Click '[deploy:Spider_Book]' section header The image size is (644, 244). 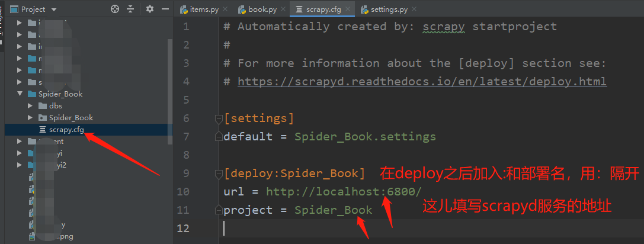coord(294,174)
